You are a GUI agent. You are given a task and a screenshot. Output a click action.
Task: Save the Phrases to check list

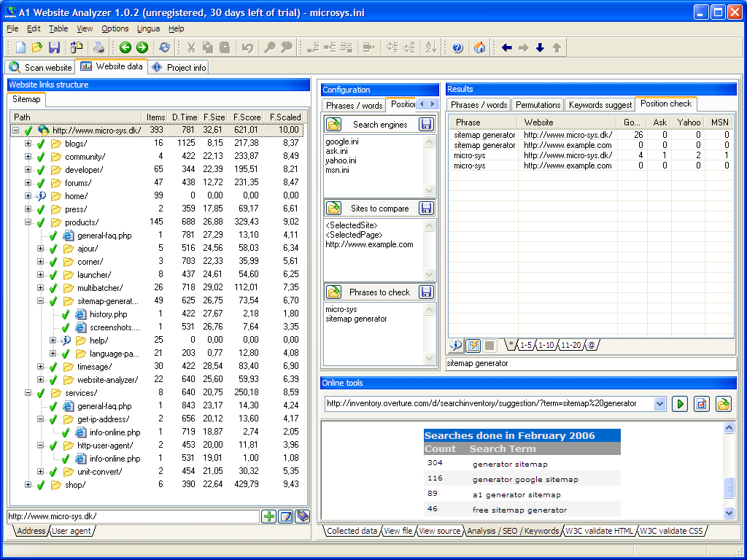click(x=426, y=292)
